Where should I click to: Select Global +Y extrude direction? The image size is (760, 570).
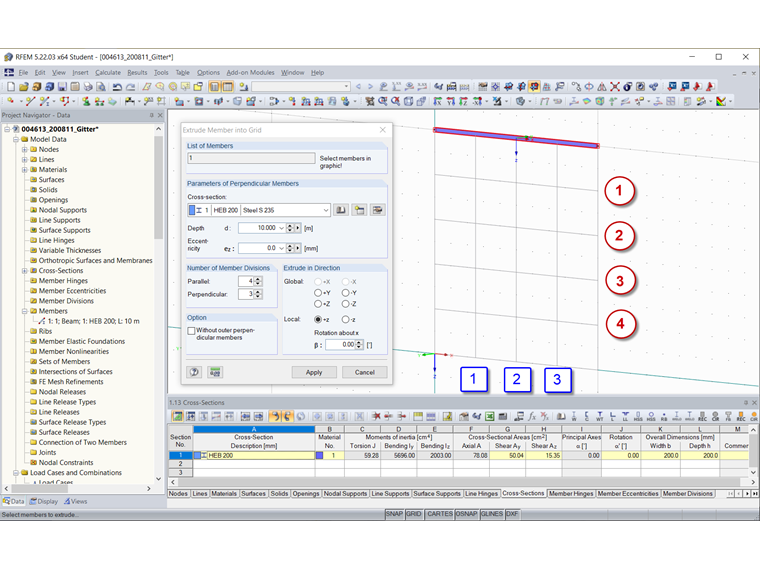pyautogui.click(x=318, y=293)
